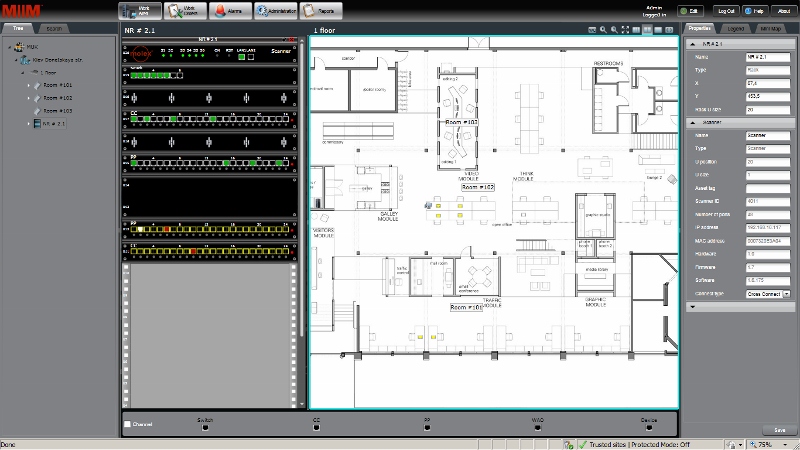Click the red port on yellow PP panel
Image resolution: width=800 pixels, height=450 pixels.
pyautogui.click(x=166, y=230)
